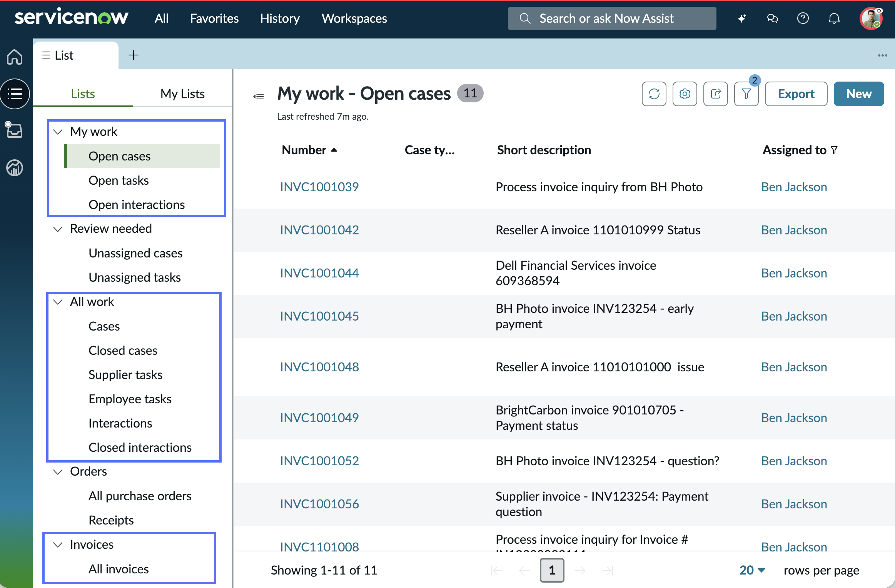Select Unassigned cases list
The height and width of the screenshot is (588, 895).
[x=135, y=253]
